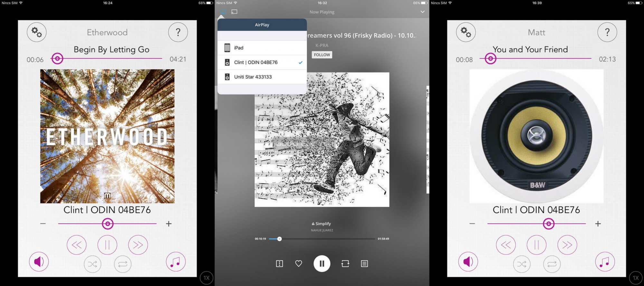Click battery indicator in first status bar

tap(209, 3)
